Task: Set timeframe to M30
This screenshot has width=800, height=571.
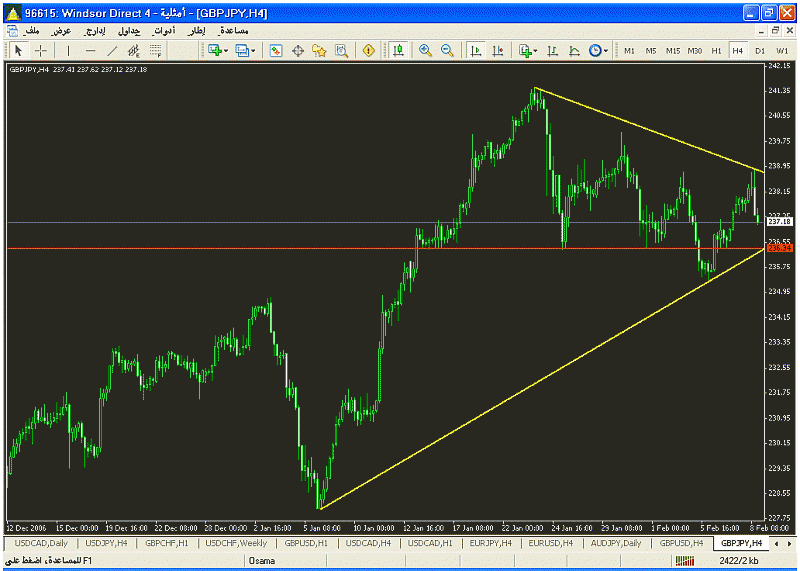Action: coord(694,51)
